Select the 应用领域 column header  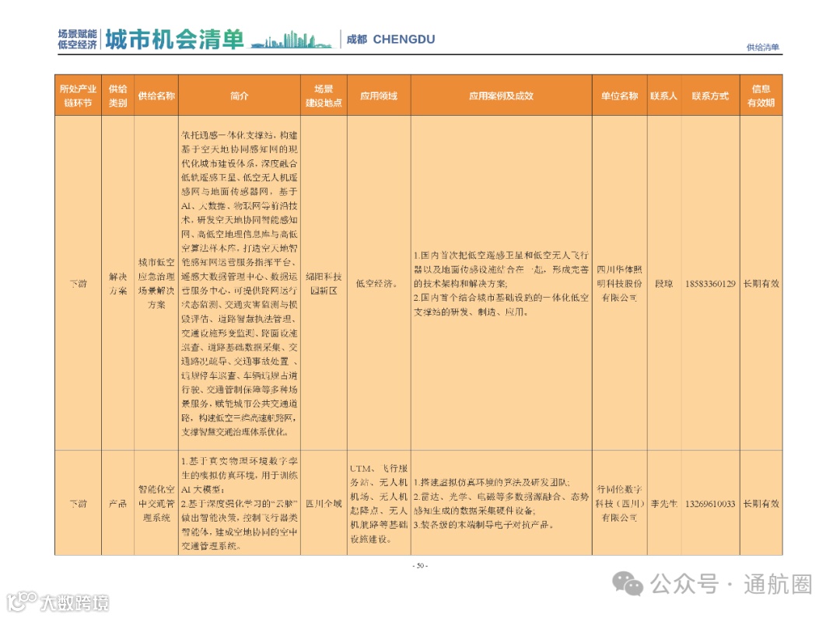click(x=379, y=96)
